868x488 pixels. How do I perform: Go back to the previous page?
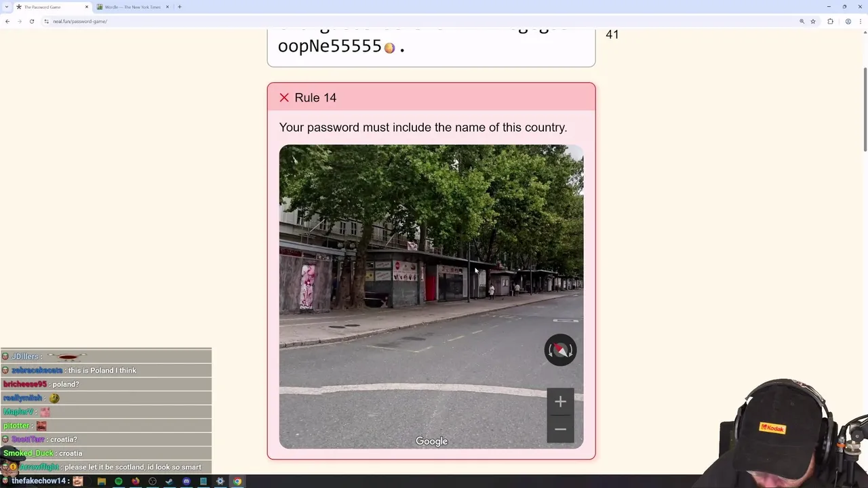[x=7, y=21]
